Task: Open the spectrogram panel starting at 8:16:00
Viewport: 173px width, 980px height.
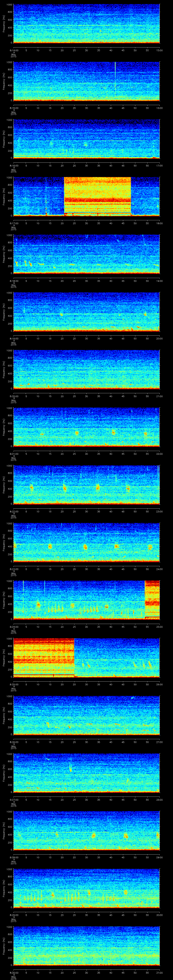Action: pyautogui.click(x=86, y=139)
